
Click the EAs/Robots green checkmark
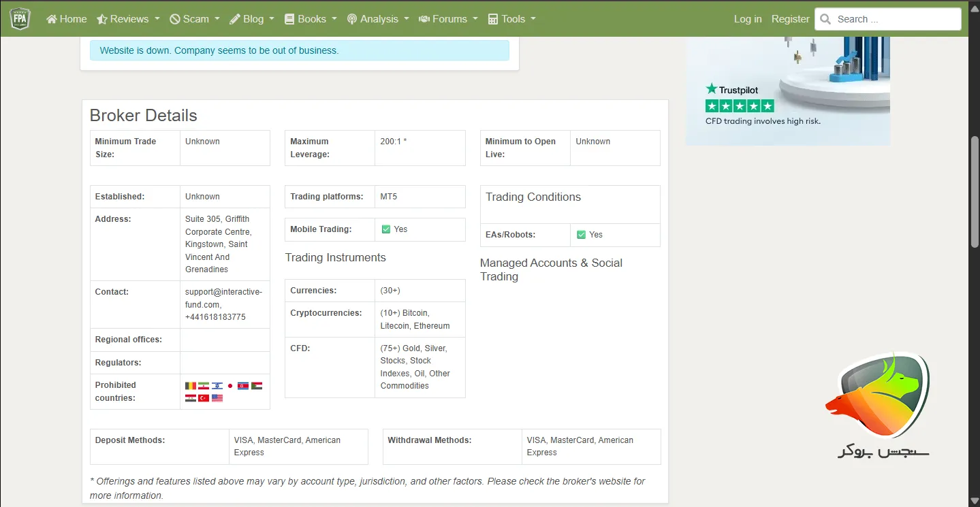[x=581, y=235]
